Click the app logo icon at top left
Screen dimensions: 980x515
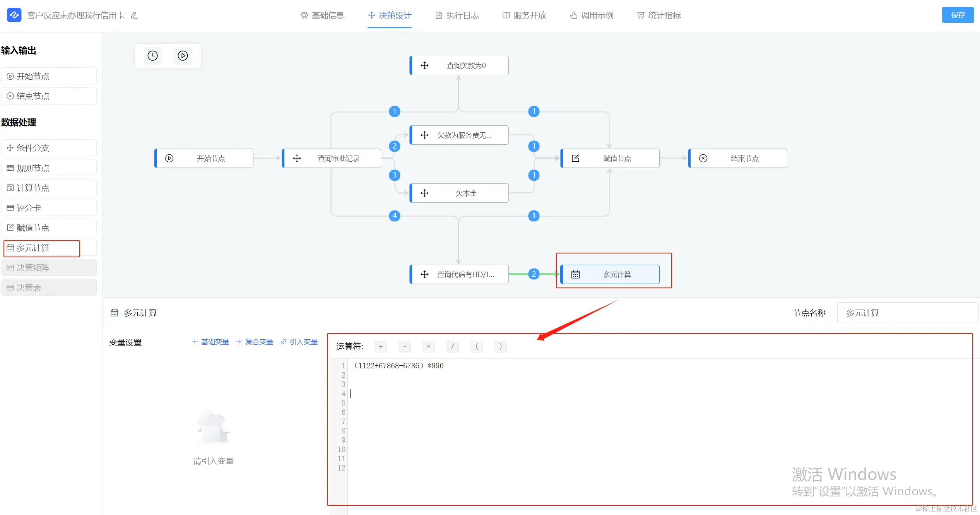click(14, 15)
